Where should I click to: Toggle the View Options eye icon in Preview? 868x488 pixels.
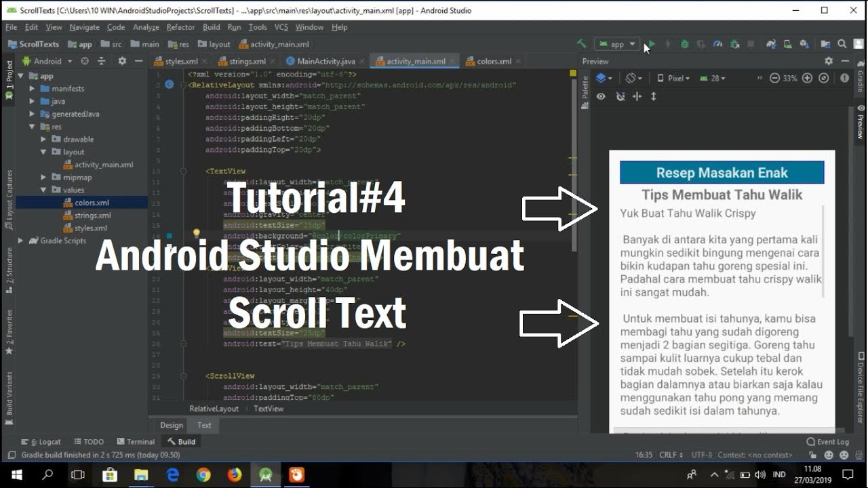(x=601, y=96)
